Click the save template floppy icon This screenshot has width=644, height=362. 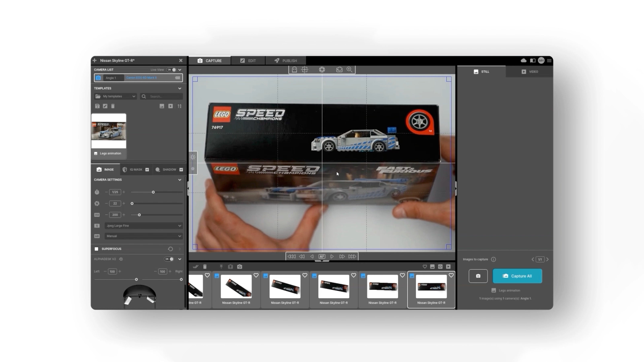[x=97, y=106]
